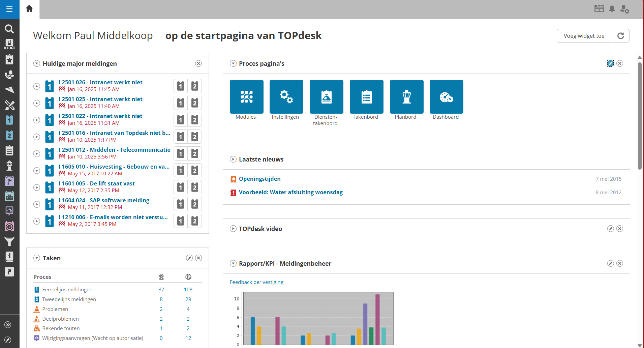Screen dimensions: 644x348
Task: Click the refresh page button
Action: 620,36
